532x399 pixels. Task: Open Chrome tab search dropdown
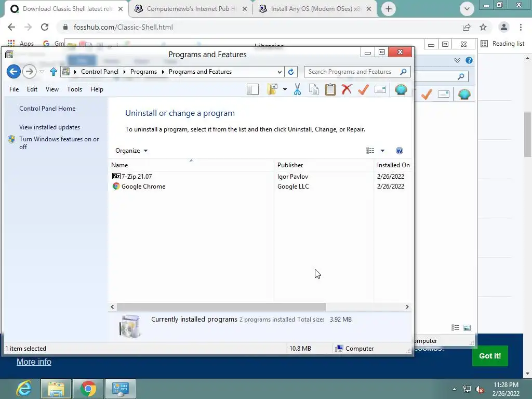click(x=467, y=9)
